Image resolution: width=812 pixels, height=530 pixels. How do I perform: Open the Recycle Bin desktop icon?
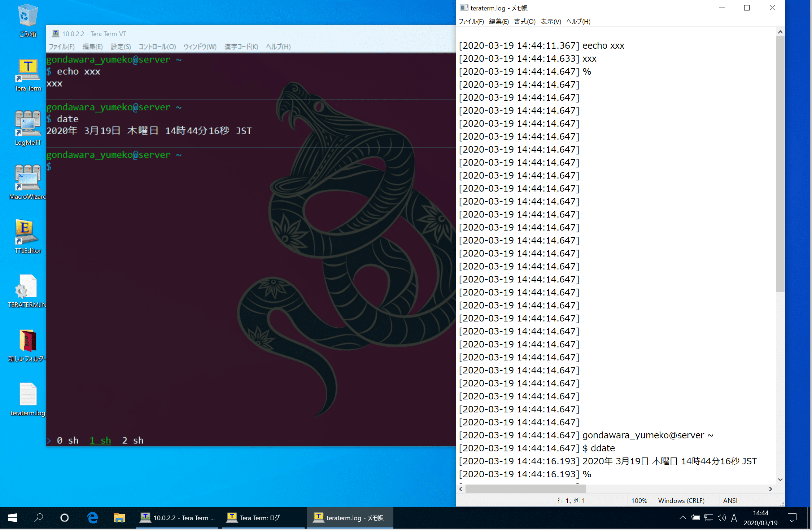tap(28, 20)
